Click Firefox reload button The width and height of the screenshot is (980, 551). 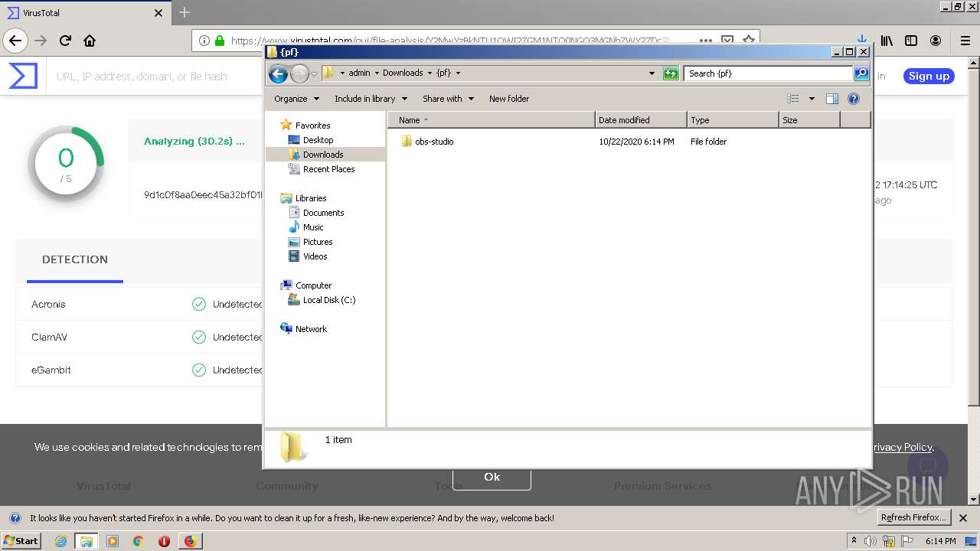click(66, 41)
